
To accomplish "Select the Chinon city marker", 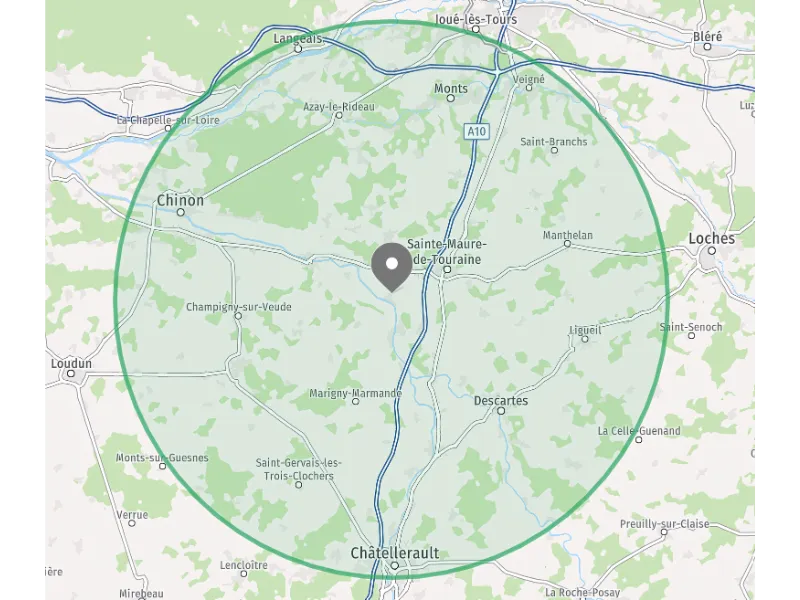I will (180, 212).
